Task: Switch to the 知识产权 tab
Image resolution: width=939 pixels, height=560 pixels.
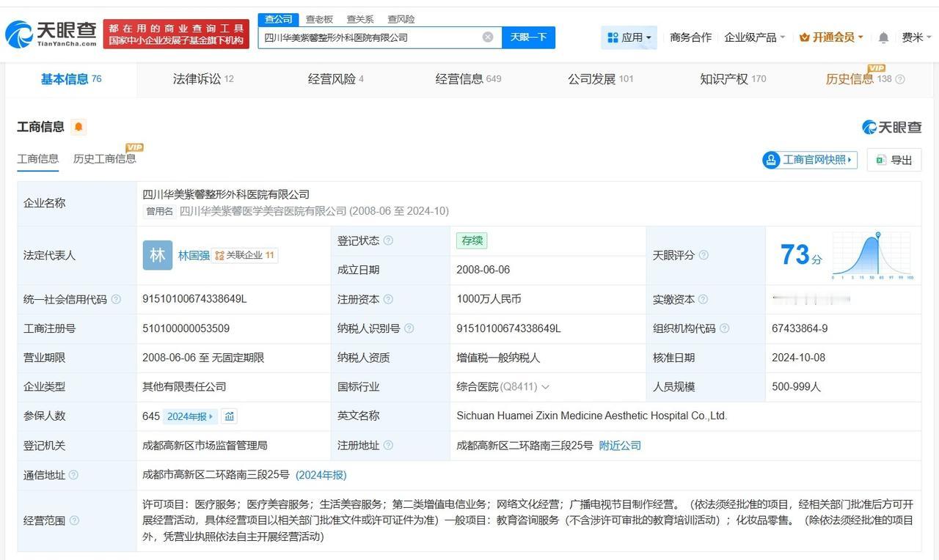Action: pos(724,79)
